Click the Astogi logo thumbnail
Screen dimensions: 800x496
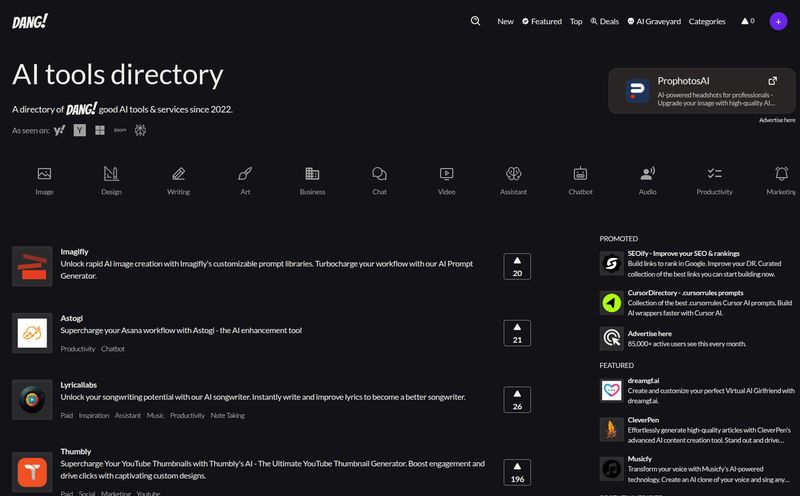[x=32, y=333]
